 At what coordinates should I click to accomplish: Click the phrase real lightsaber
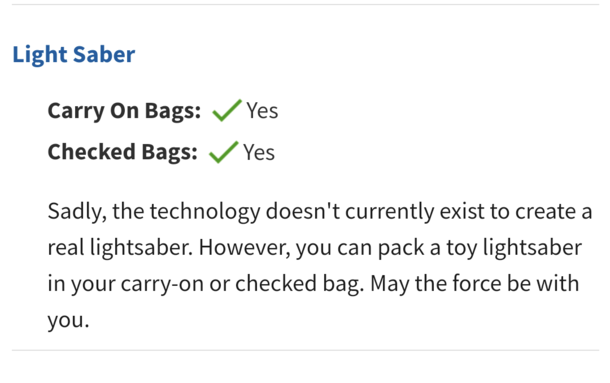click(120, 248)
